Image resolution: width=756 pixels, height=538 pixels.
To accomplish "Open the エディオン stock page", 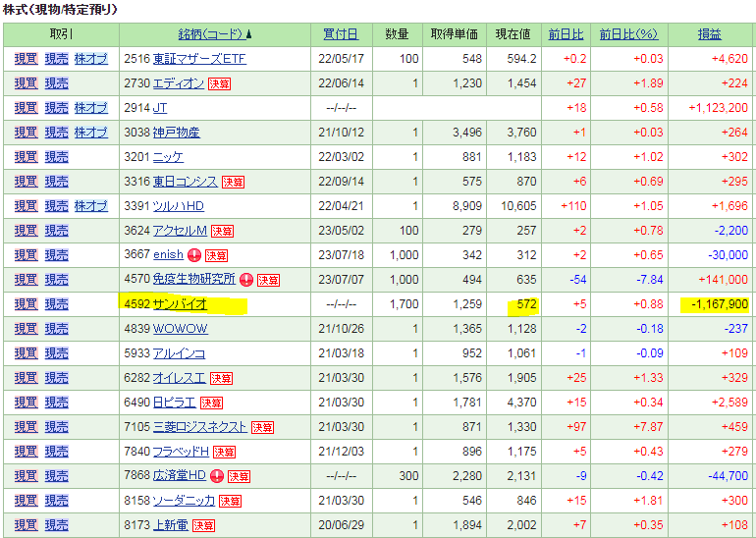I will [x=179, y=83].
